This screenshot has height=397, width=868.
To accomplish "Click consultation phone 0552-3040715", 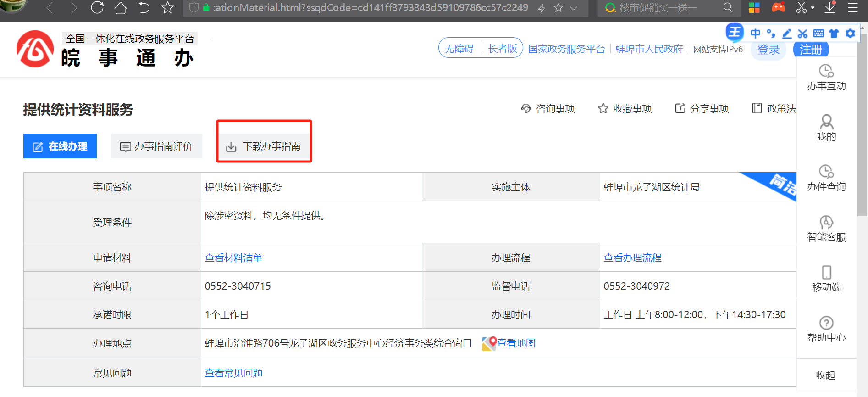I will coord(238,286).
